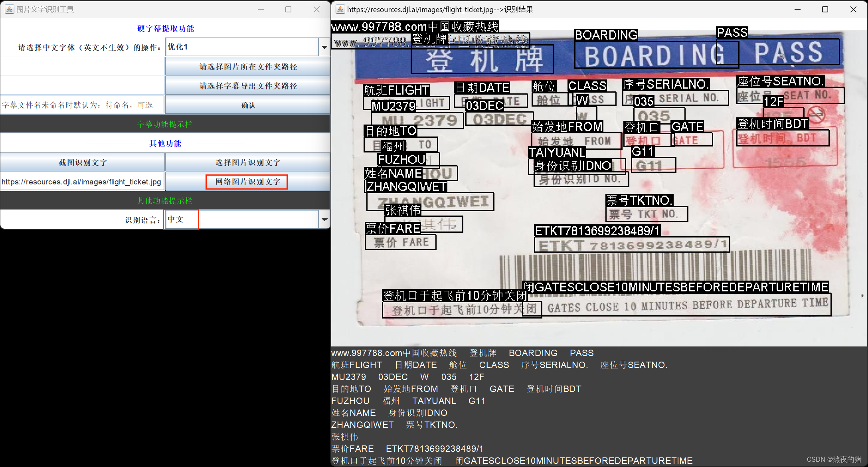Click the 优化1 combo box field
868x467 pixels.
241,47
